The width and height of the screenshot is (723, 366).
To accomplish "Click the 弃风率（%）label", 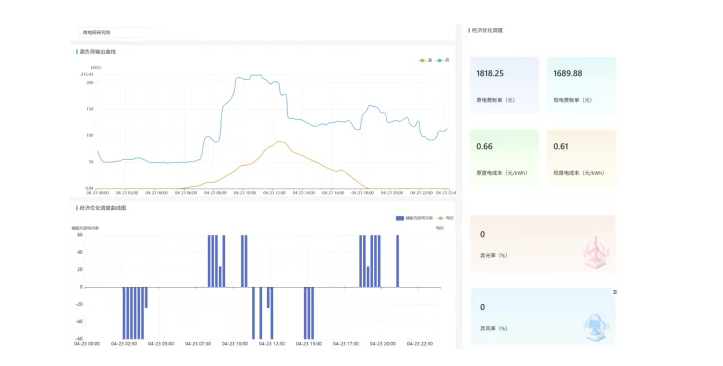I will (x=493, y=329).
